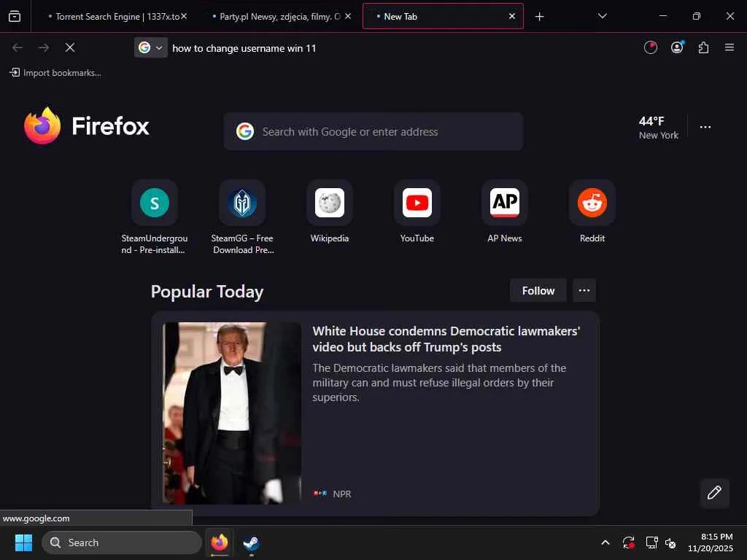
Task: Open the 44°F New York weather widget
Action: pos(659,128)
